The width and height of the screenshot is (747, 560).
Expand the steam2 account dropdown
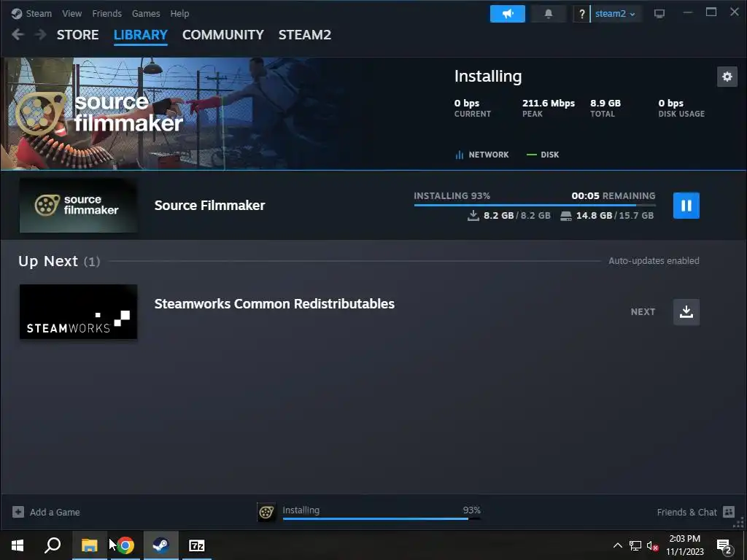tap(615, 14)
